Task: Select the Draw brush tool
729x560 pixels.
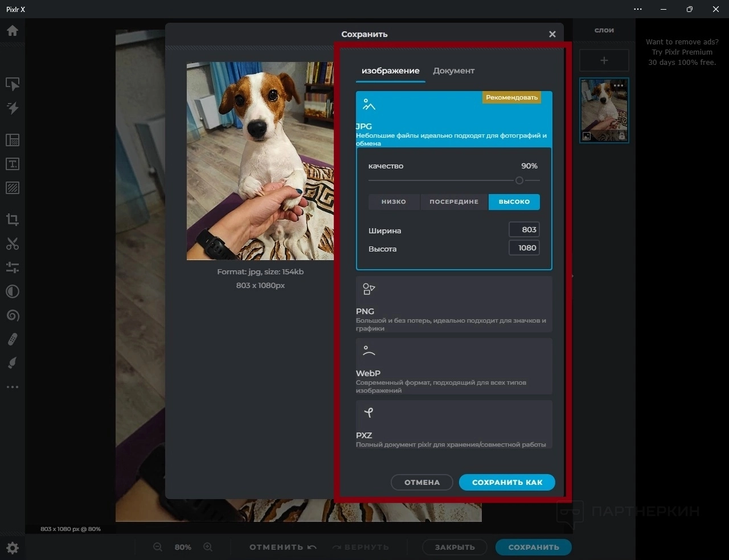Action: coord(13,363)
